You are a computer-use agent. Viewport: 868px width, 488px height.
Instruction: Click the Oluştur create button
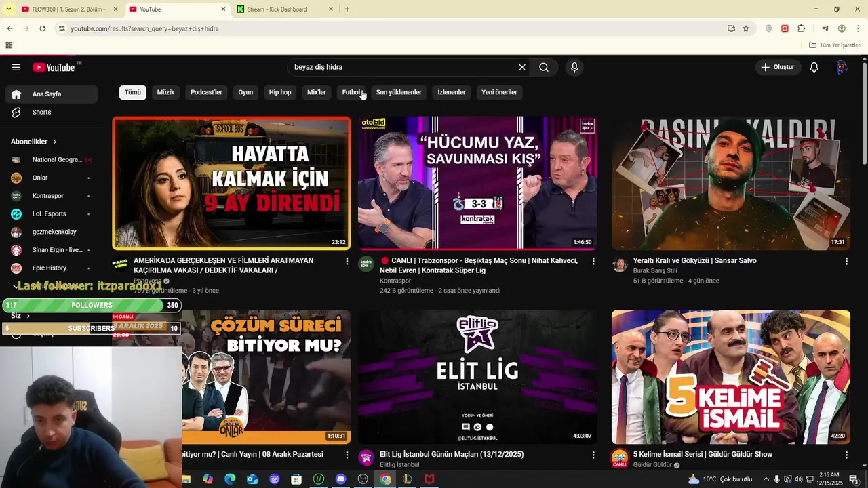pos(778,67)
